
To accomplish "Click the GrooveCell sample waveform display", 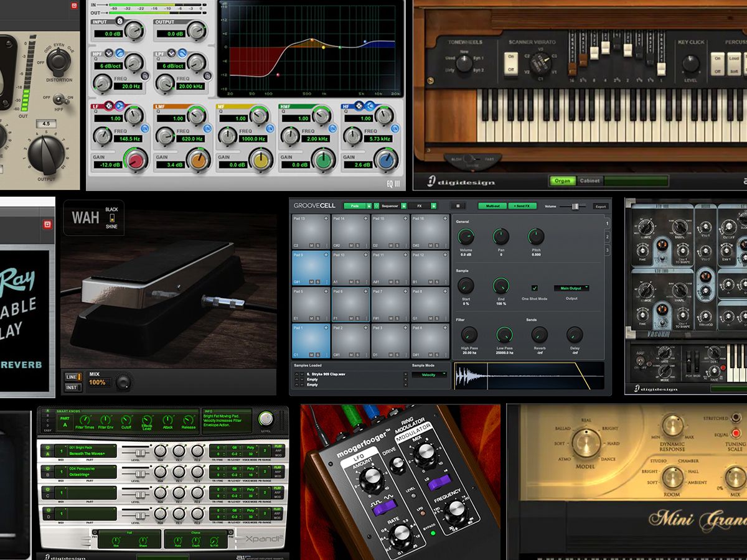I will [x=529, y=376].
